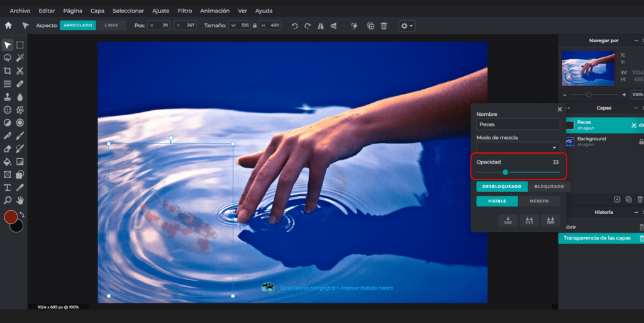Click the Home icon in the toolbar
This screenshot has width=644, height=323.
8,26
